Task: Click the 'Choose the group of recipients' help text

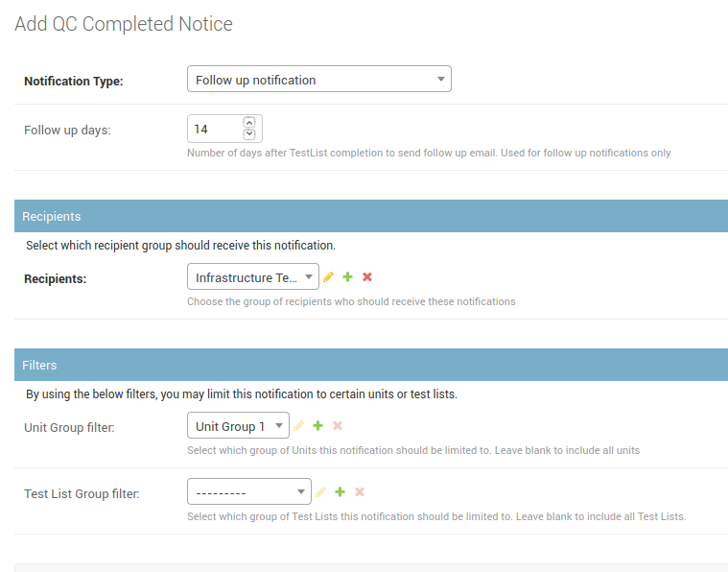Action: pos(351,301)
